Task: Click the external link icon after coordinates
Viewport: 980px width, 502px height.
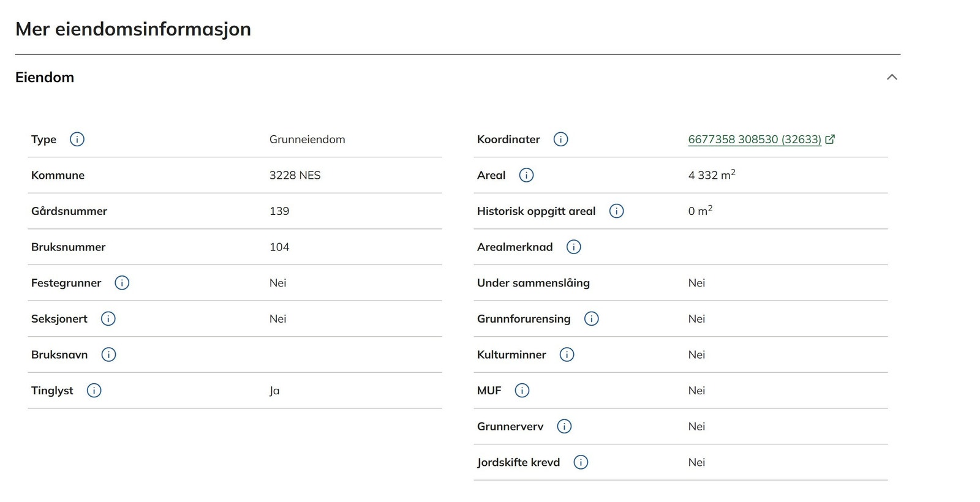Action: 830,140
